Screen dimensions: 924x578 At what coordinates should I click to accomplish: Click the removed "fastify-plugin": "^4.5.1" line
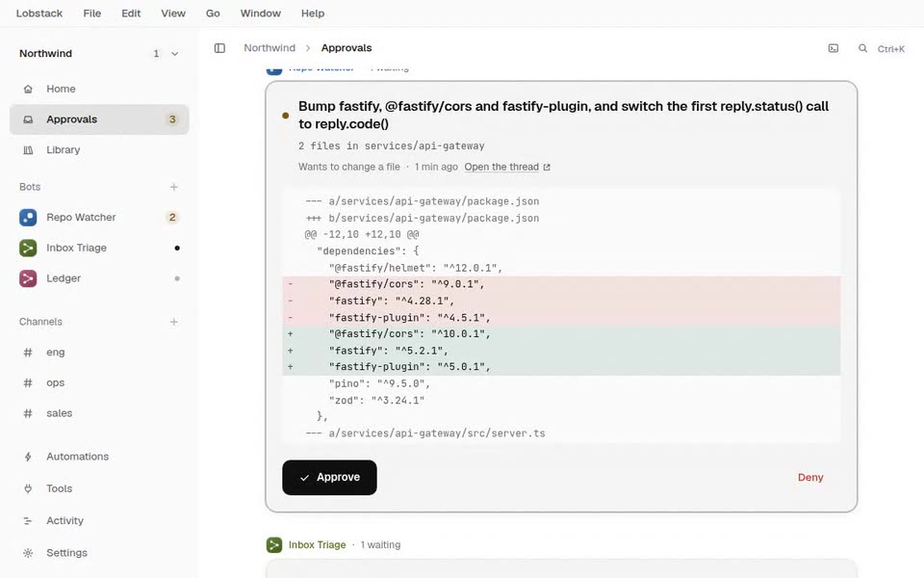(561, 317)
